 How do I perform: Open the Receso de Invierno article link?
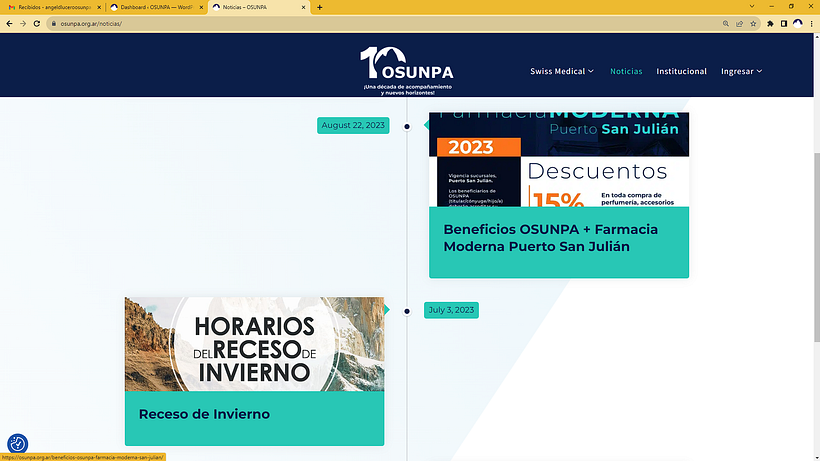pyautogui.click(x=204, y=414)
